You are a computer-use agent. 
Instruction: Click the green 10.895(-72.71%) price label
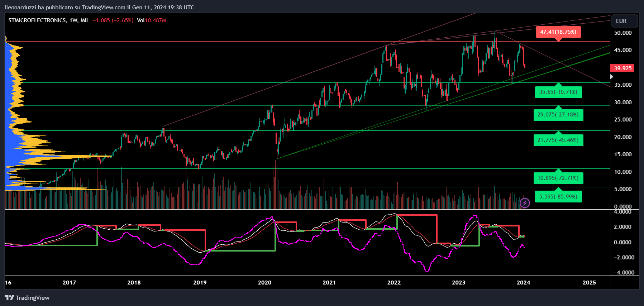(558, 178)
